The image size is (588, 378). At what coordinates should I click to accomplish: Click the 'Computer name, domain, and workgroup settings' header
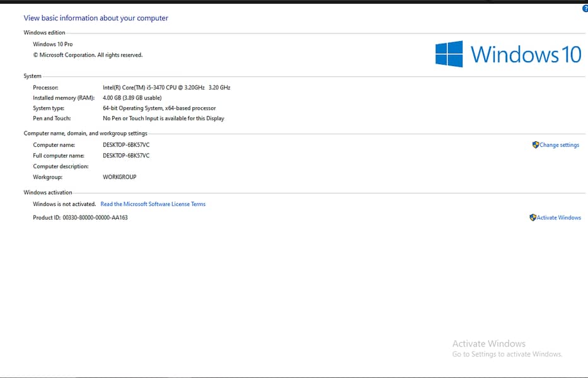[x=86, y=133]
